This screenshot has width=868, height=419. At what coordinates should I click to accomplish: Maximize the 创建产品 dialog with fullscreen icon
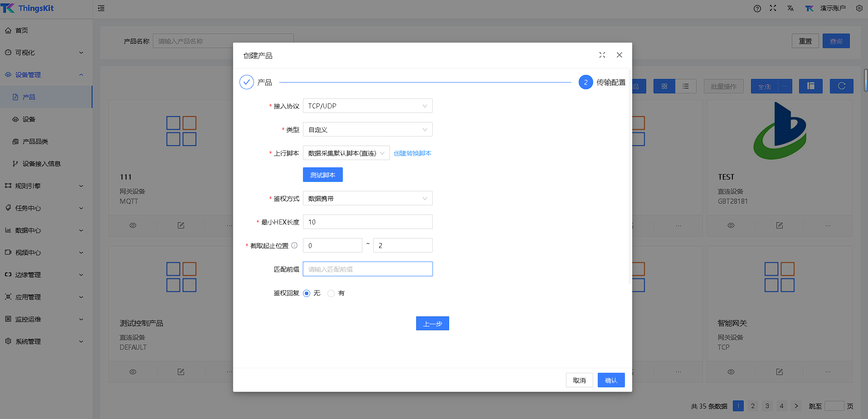point(602,55)
